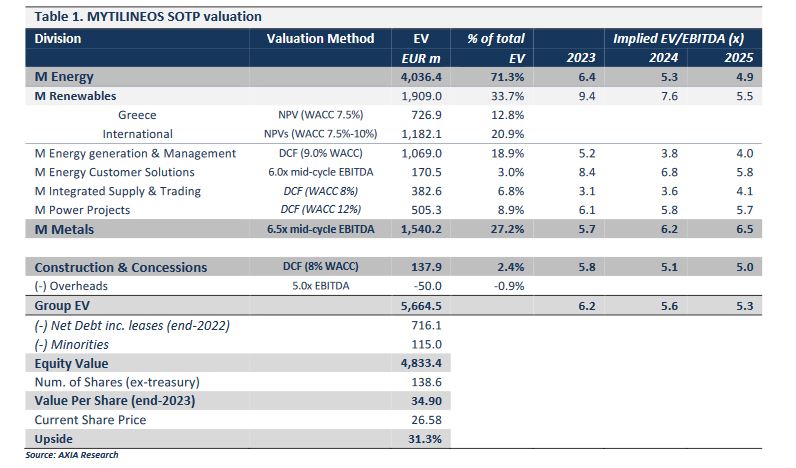This screenshot has height=468, width=796.
Task: Click the Upside percentage 31.3%
Action: [x=424, y=439]
